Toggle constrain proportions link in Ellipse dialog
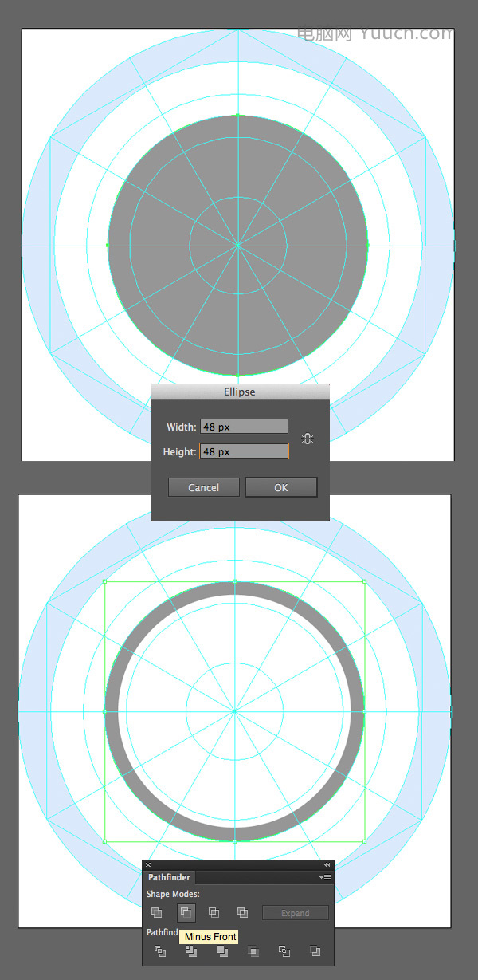This screenshot has width=478, height=980. click(x=308, y=439)
